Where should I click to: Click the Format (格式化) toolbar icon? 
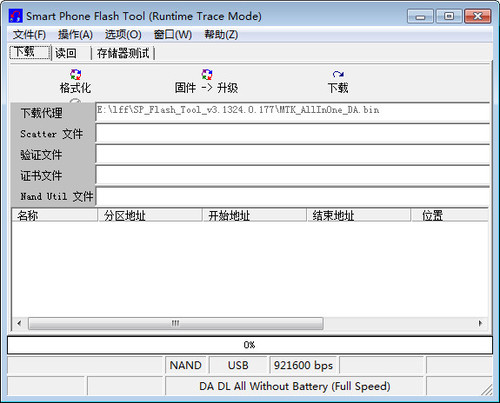[x=75, y=75]
